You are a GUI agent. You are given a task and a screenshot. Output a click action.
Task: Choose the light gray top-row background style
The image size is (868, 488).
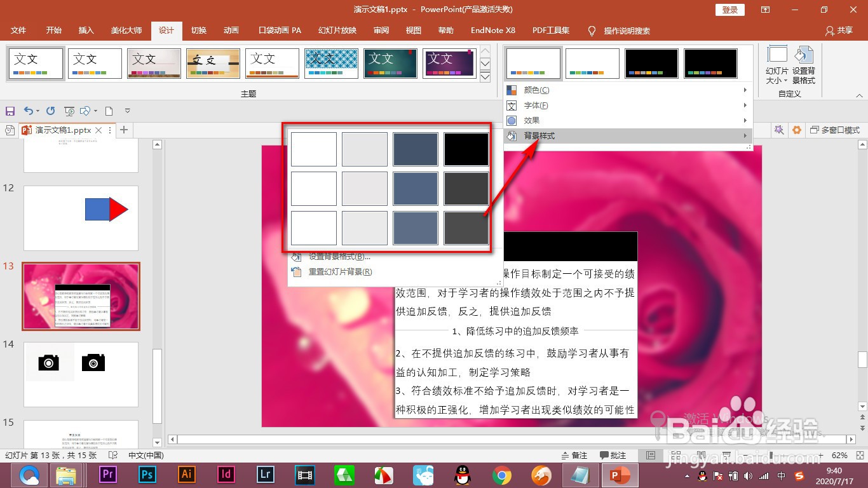point(365,149)
